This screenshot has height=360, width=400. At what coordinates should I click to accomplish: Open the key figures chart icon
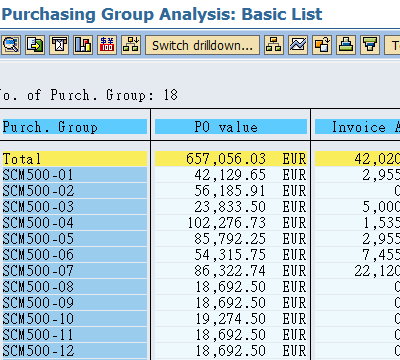pyautogui.click(x=83, y=45)
